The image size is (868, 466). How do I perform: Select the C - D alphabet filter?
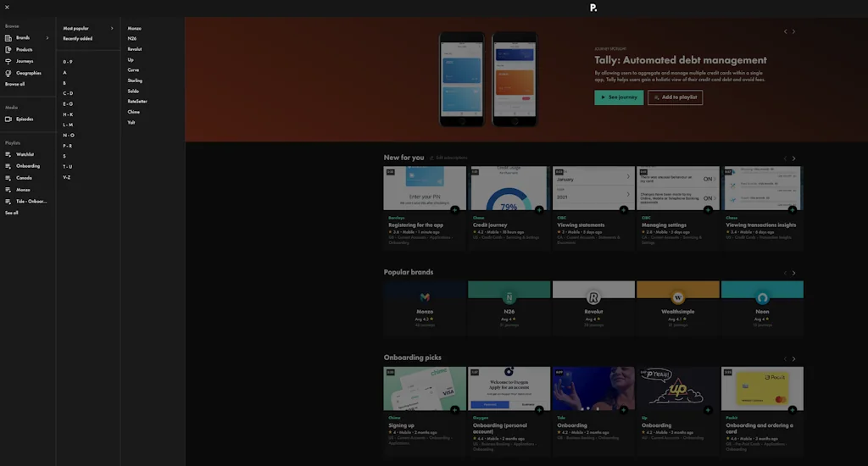pos(68,93)
